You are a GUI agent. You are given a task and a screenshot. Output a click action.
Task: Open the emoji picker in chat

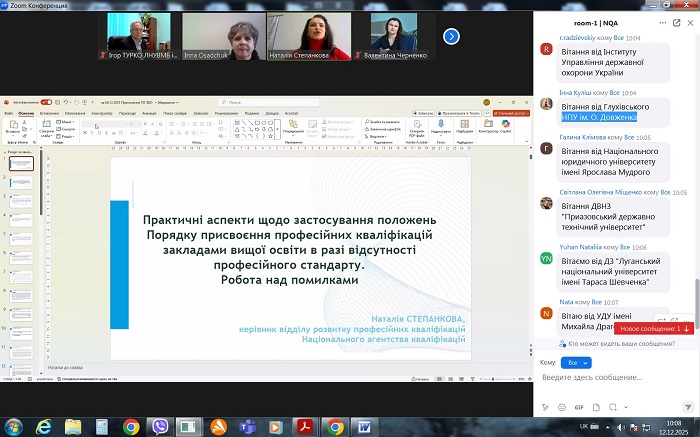[x=562, y=408]
